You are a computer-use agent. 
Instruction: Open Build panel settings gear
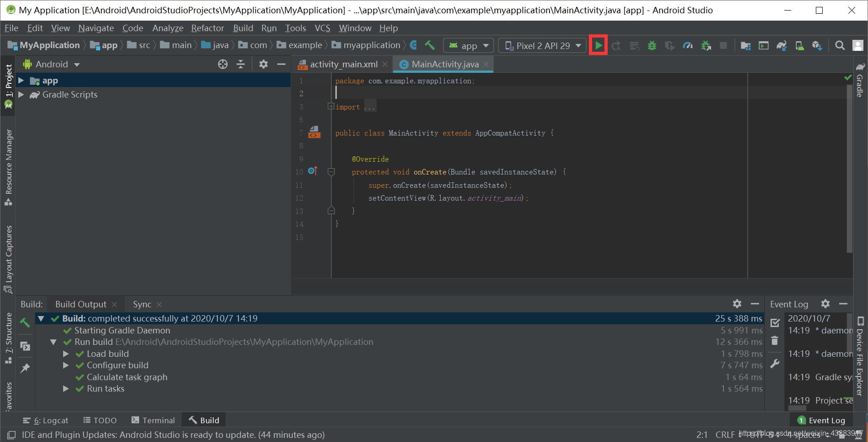click(x=737, y=304)
